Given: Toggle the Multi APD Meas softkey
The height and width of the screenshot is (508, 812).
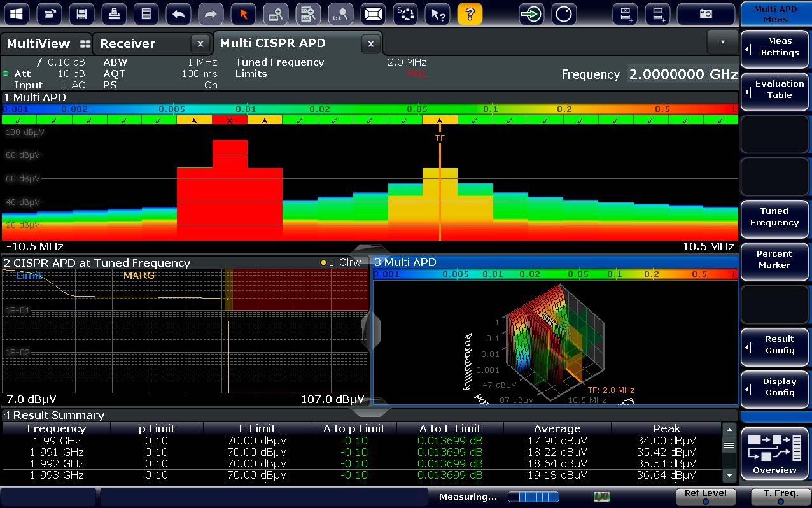Looking at the screenshot, I should coord(775,14).
